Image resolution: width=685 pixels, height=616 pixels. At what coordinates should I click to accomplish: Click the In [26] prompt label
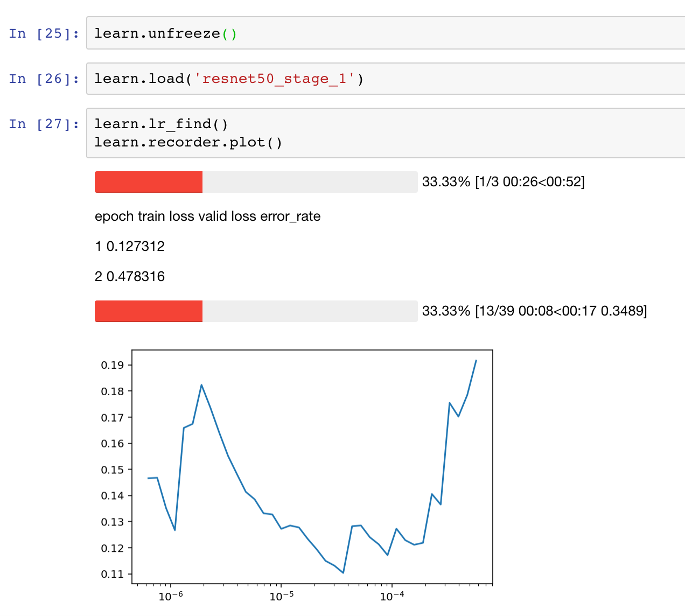click(x=44, y=79)
